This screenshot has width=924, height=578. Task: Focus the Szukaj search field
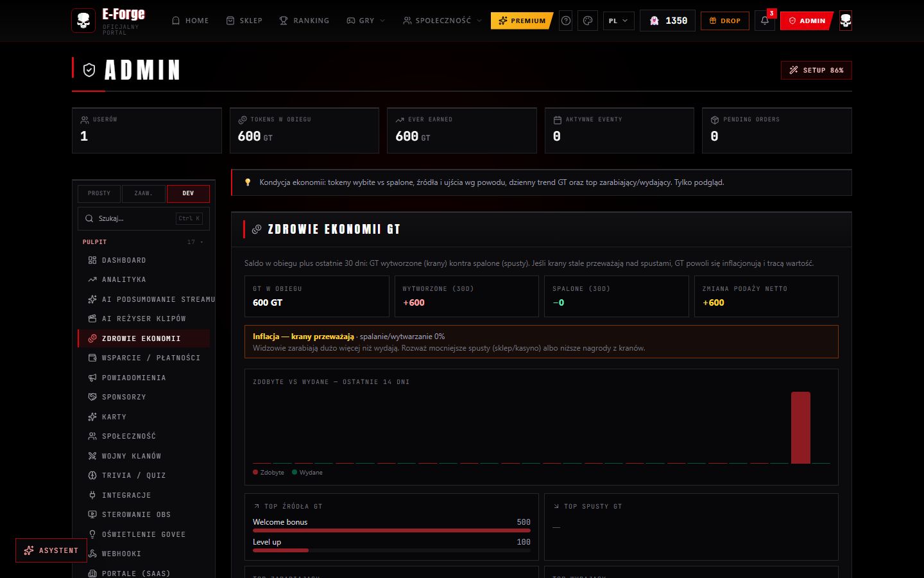click(x=144, y=218)
